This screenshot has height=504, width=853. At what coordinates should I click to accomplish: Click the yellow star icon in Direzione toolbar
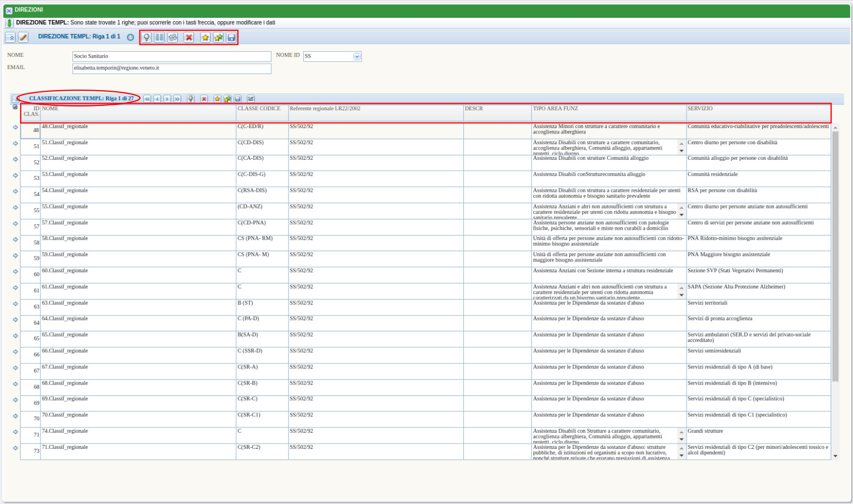(205, 37)
